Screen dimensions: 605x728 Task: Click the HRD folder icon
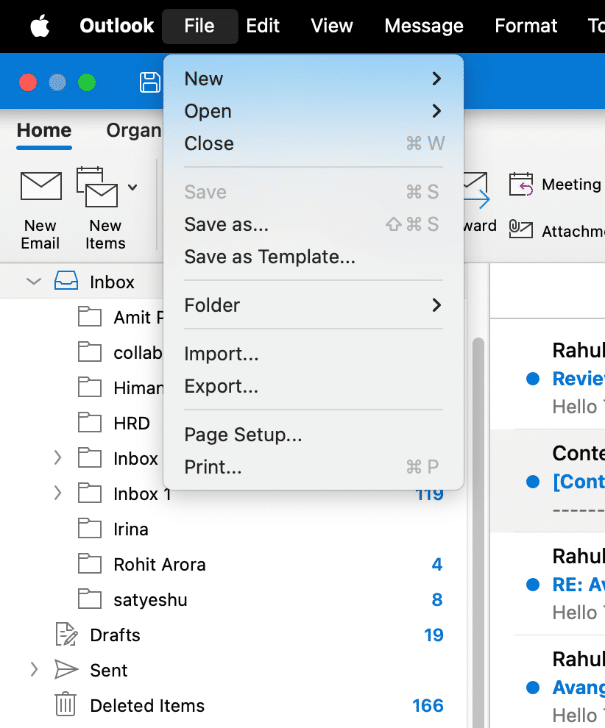[90, 422]
